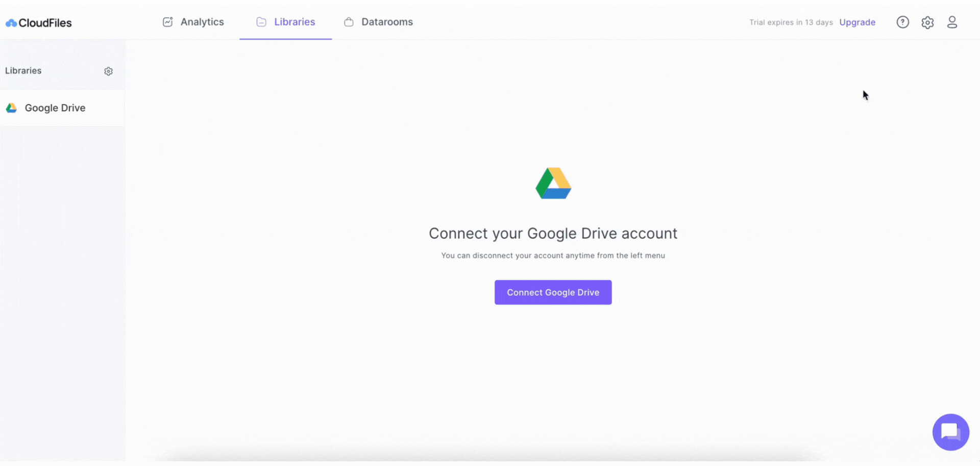Click the Connect Google Drive button
Viewport: 980px width, 466px height.
[553, 292]
